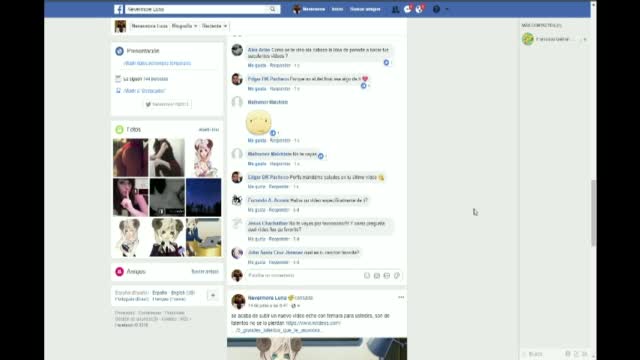Open the quick help question mark icon
Image resolution: width=640 pixels, height=360 pixels.
[436, 9]
